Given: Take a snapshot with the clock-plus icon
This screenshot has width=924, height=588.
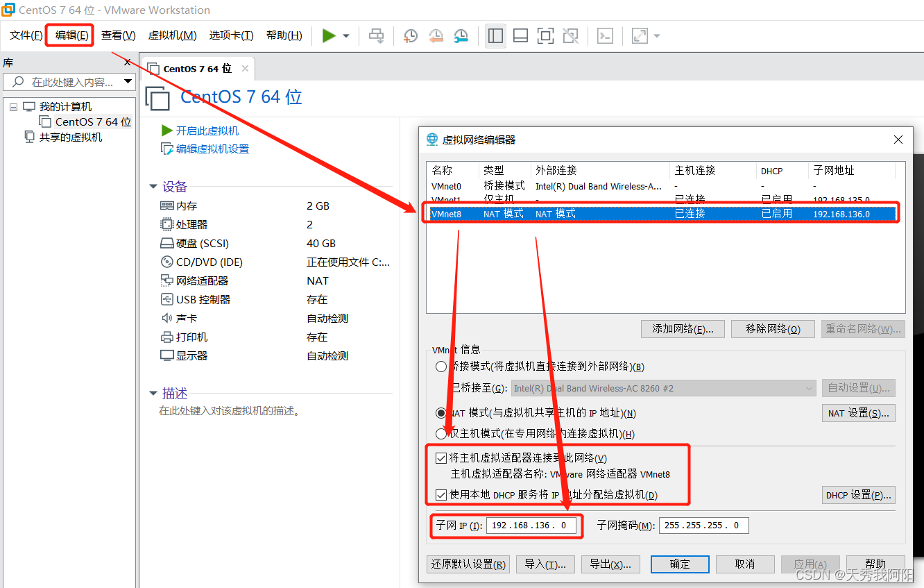Looking at the screenshot, I should 411,35.
